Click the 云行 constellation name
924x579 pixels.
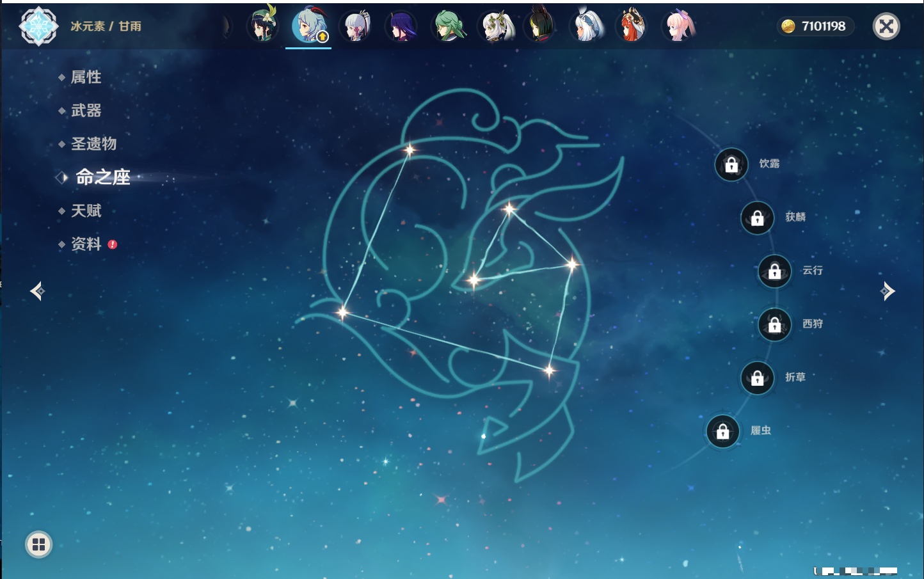pyautogui.click(x=813, y=271)
